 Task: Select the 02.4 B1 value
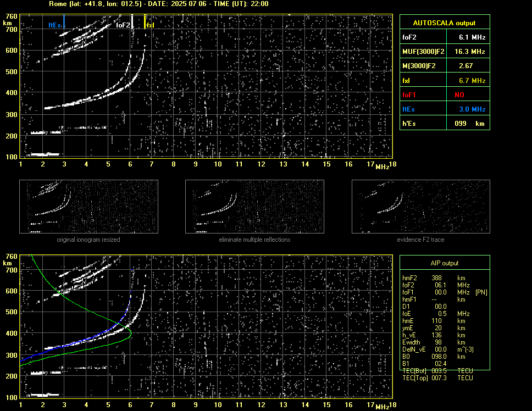point(440,364)
